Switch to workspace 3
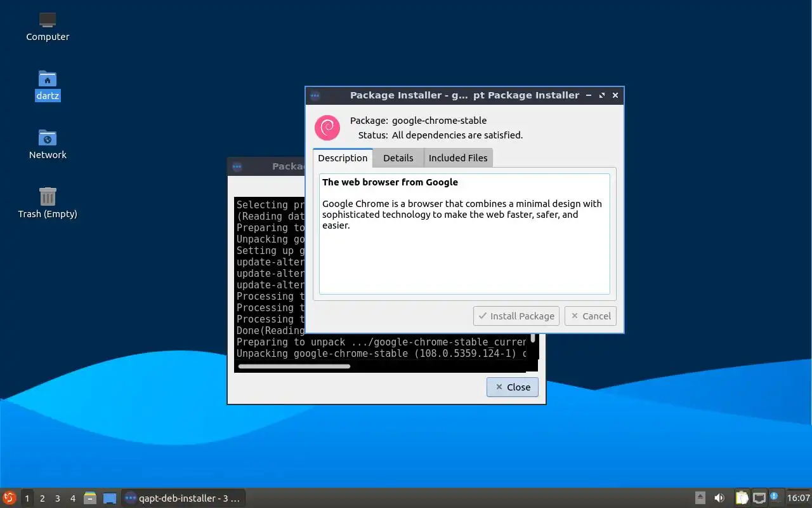This screenshot has width=812, height=508. (58, 498)
